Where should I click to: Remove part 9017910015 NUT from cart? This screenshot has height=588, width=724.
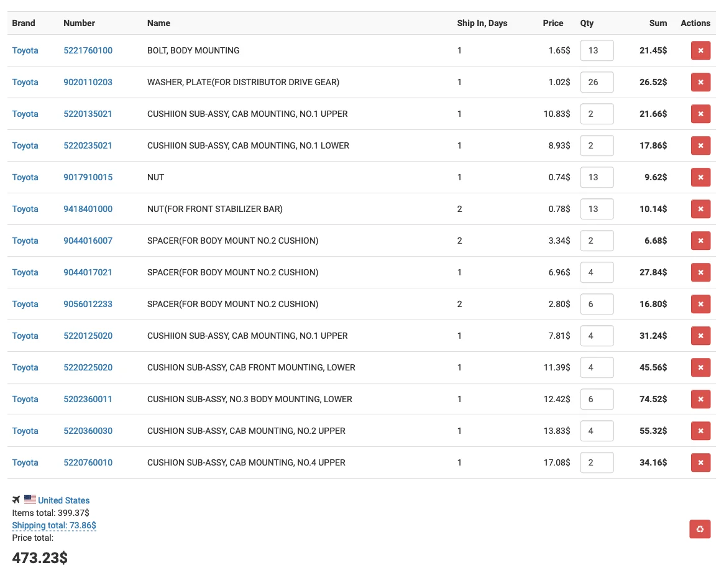(700, 177)
